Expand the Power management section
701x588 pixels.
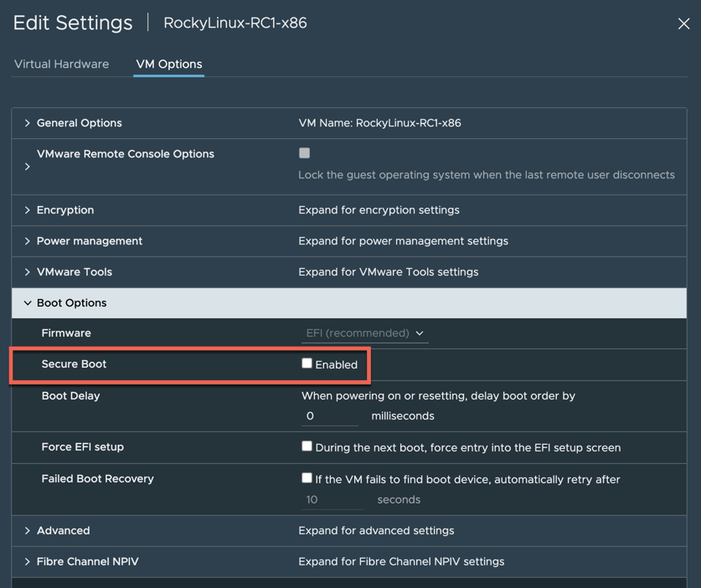tap(28, 241)
